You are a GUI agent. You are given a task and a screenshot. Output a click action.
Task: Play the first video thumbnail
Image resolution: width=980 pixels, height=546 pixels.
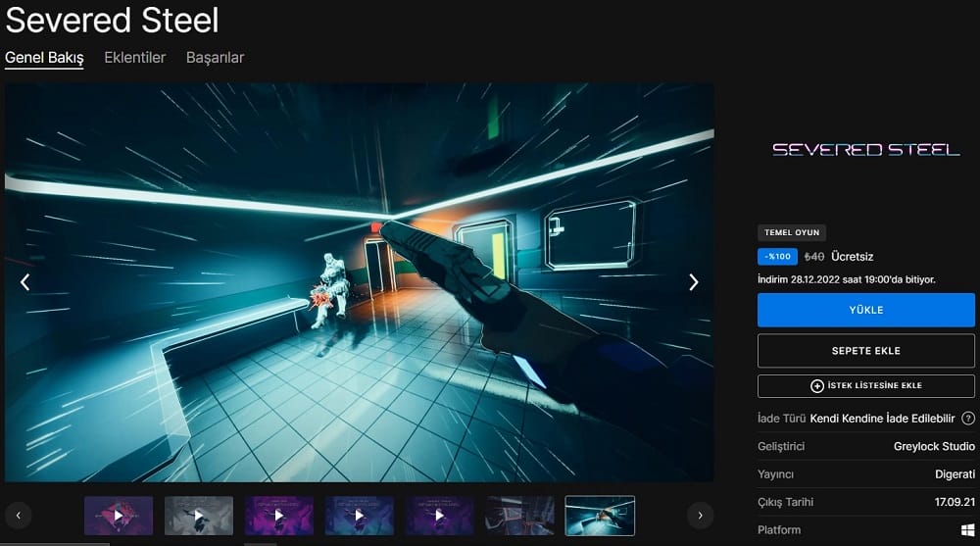119,515
